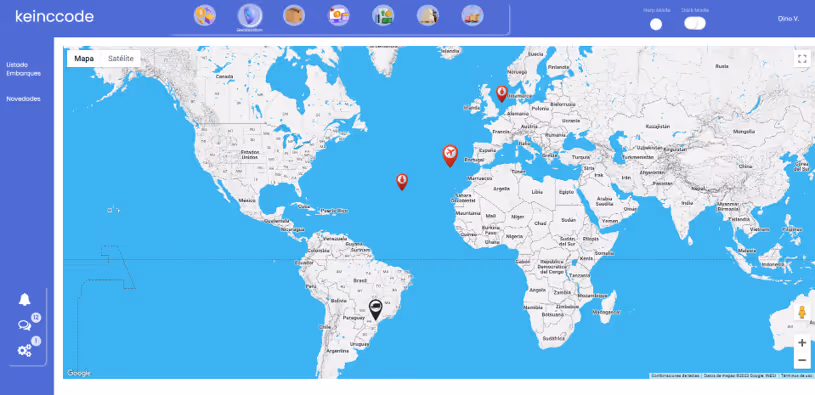Click the Libia label on map

pos(537,192)
